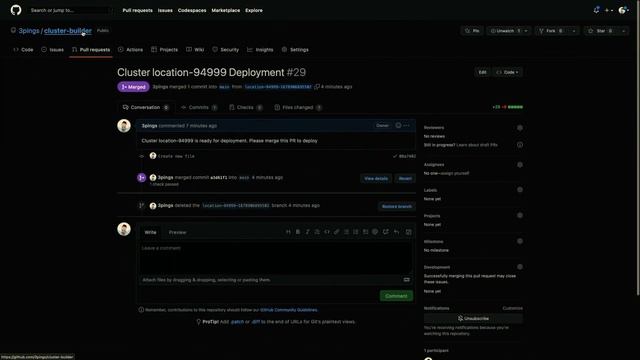The width and height of the screenshot is (640, 360).
Task: Click the purple merge event icon
Action: click(x=142, y=178)
